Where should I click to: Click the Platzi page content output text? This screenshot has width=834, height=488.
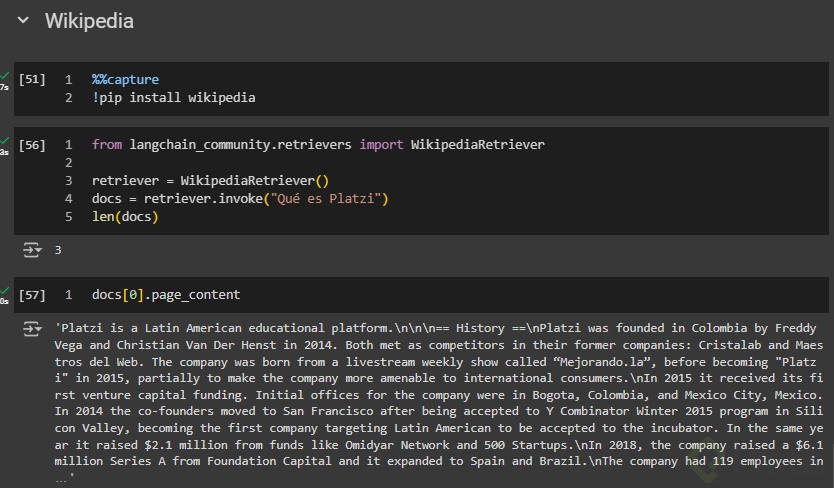tap(440, 395)
